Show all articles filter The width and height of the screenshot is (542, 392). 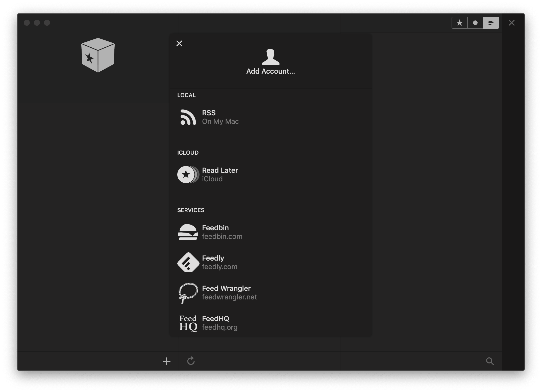pos(491,23)
